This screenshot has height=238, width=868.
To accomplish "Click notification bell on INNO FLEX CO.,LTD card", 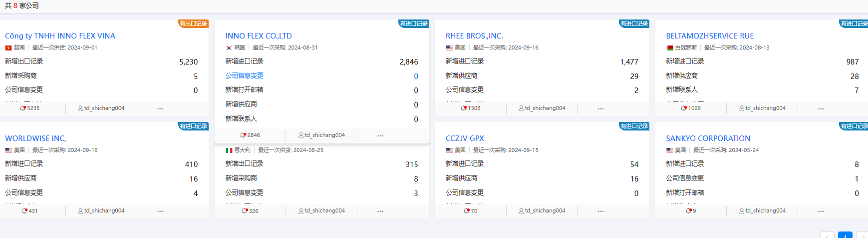I will click(x=243, y=135).
